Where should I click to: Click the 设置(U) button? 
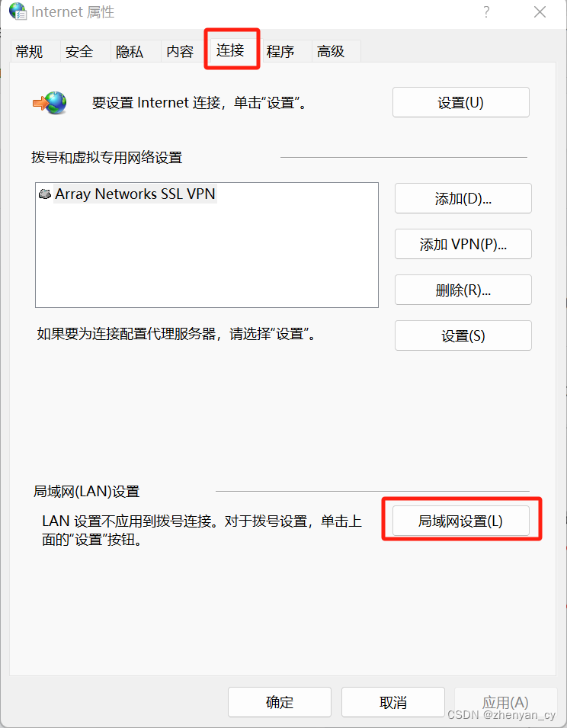pyautogui.click(x=461, y=102)
